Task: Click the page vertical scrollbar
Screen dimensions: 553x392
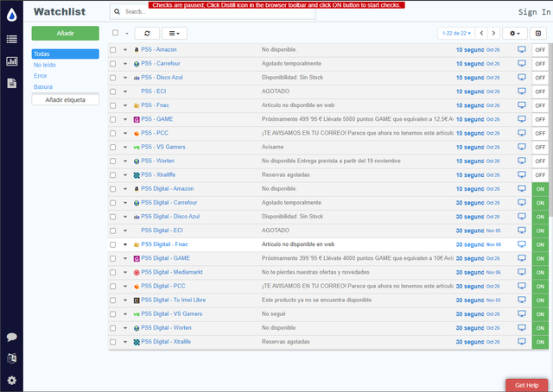Action: point(550,130)
